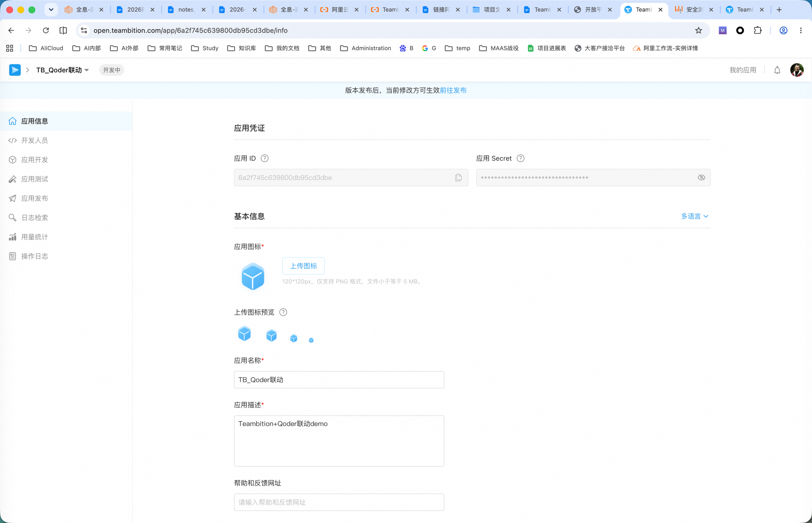Image resolution: width=812 pixels, height=523 pixels.
Task: Copy the 应用 ID value
Action: point(458,178)
